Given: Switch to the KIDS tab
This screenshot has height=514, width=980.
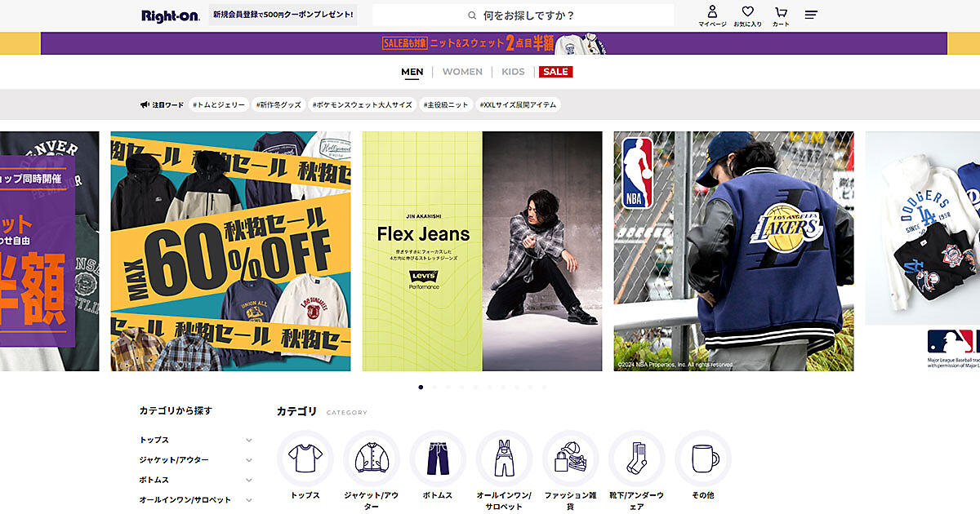Looking at the screenshot, I should (x=513, y=72).
